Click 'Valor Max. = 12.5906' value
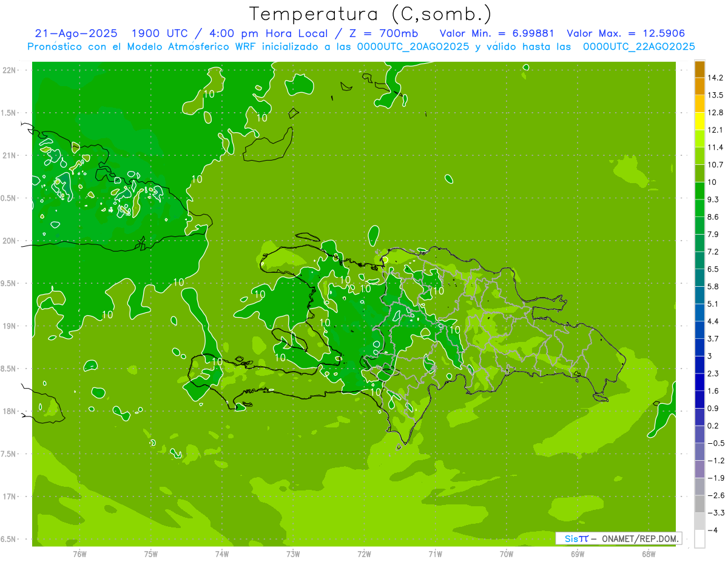 (x=626, y=33)
